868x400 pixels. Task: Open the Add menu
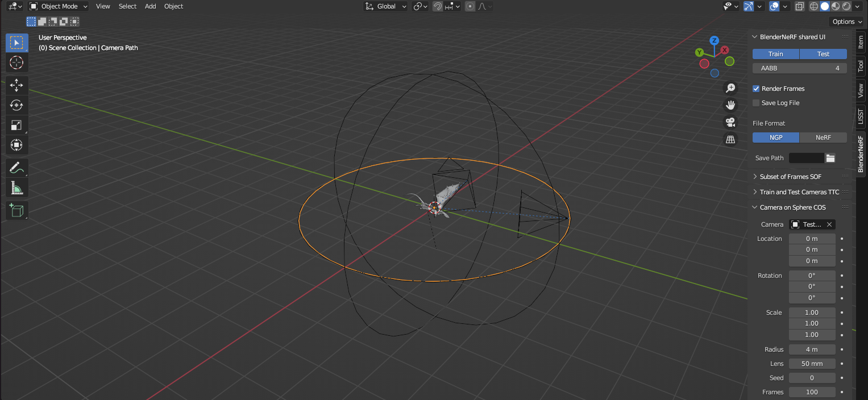151,6
